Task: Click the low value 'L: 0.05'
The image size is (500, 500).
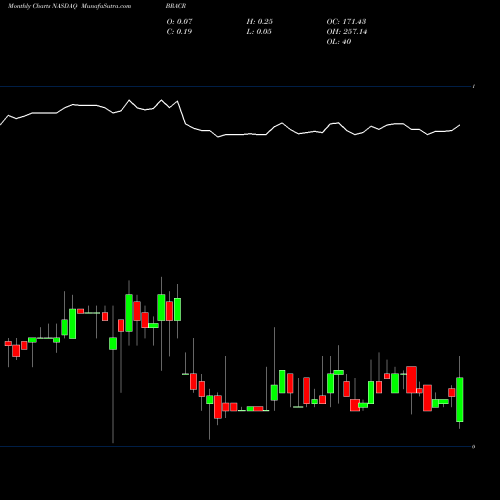Action: pyautogui.click(x=259, y=32)
